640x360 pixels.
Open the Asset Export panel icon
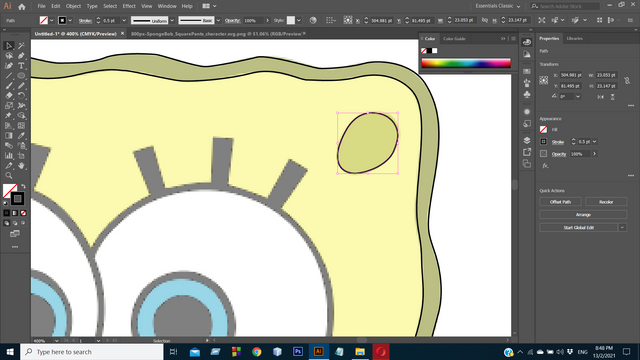pos(527,152)
